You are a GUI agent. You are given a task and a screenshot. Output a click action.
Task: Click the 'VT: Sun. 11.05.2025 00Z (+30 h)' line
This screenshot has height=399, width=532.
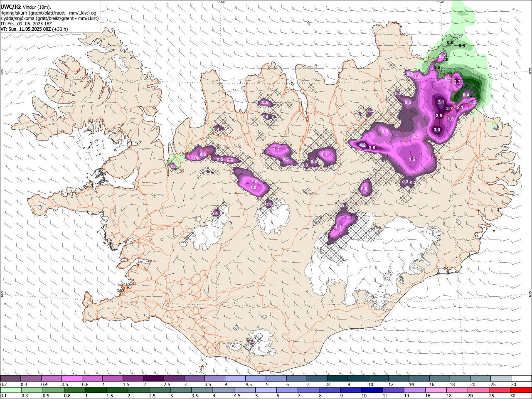click(x=34, y=29)
